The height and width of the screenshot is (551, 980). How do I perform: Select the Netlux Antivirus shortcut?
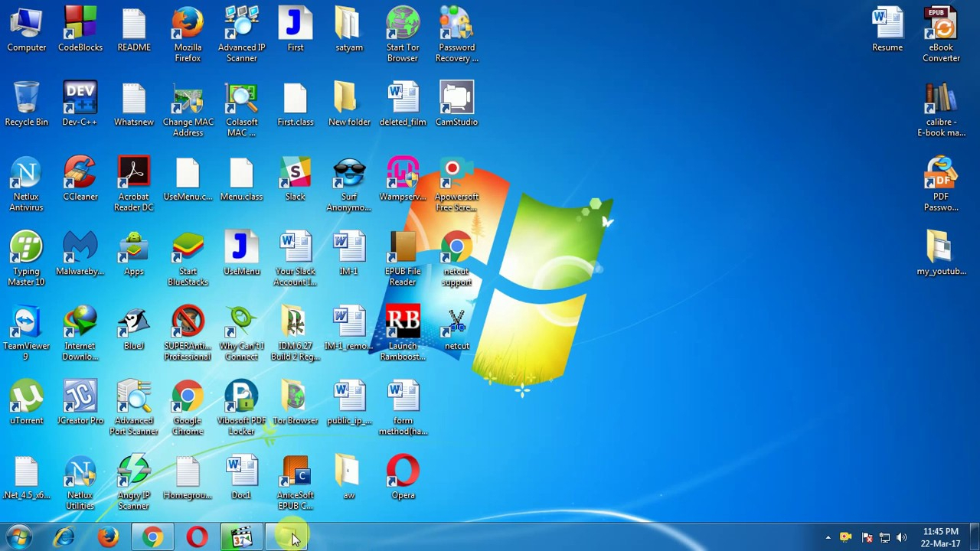(26, 184)
